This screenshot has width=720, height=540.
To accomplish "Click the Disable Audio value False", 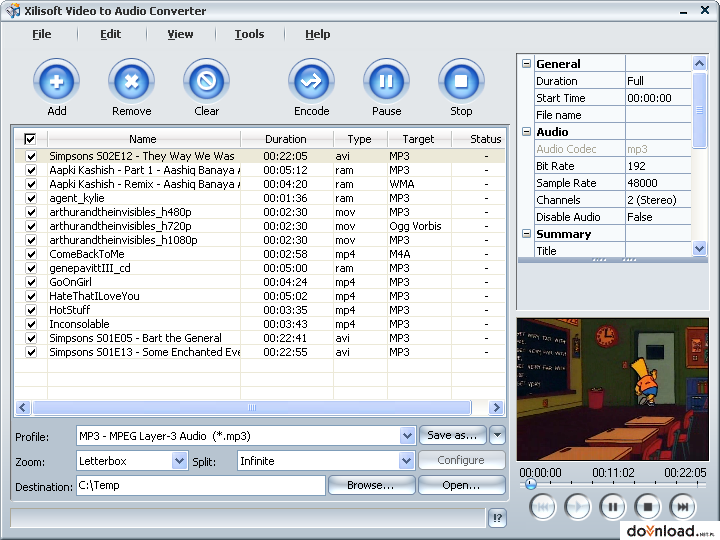I will [x=658, y=217].
